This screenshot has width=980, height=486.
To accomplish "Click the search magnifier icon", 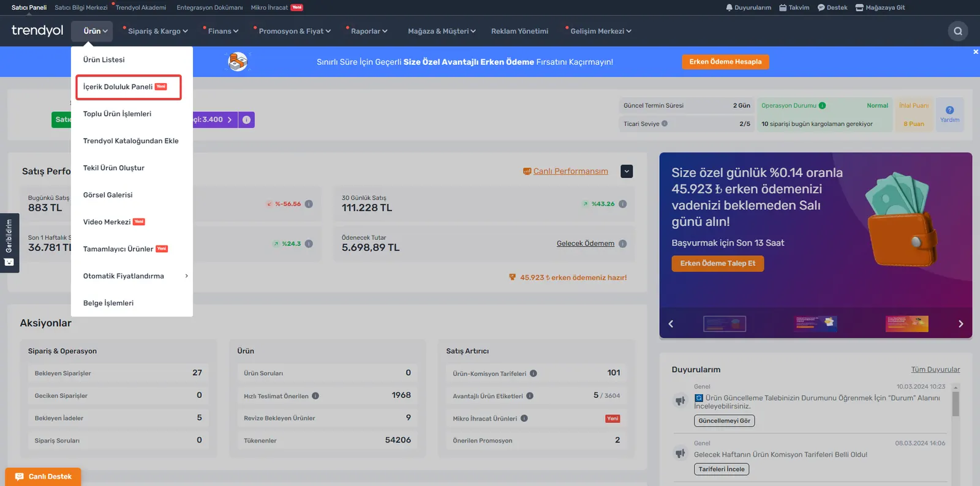I will (958, 31).
